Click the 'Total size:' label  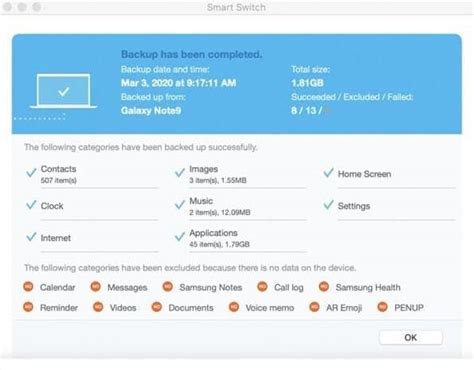310,69
